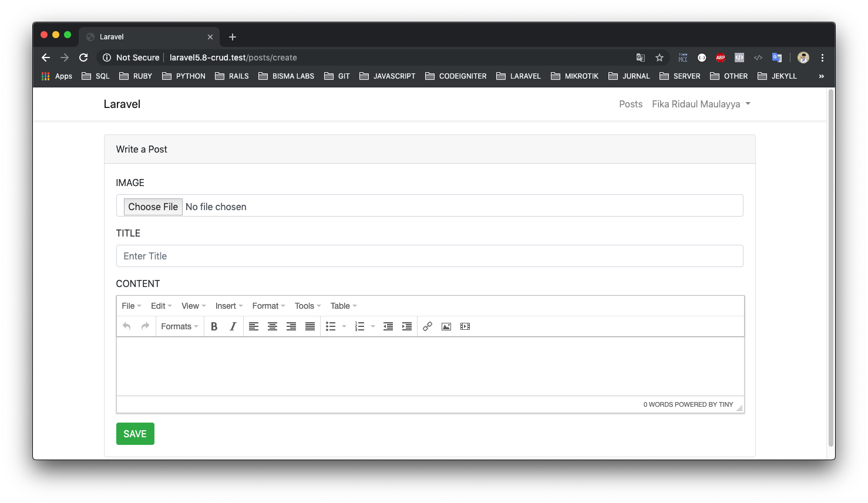The image size is (868, 503).
Task: Open the JAVASCRIPT bookmarks folder
Action: [x=388, y=76]
